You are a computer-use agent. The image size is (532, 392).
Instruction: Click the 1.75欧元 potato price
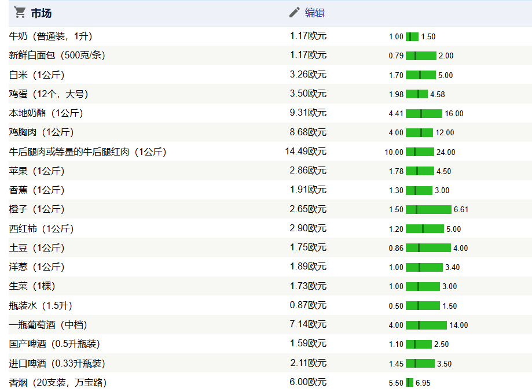point(308,247)
